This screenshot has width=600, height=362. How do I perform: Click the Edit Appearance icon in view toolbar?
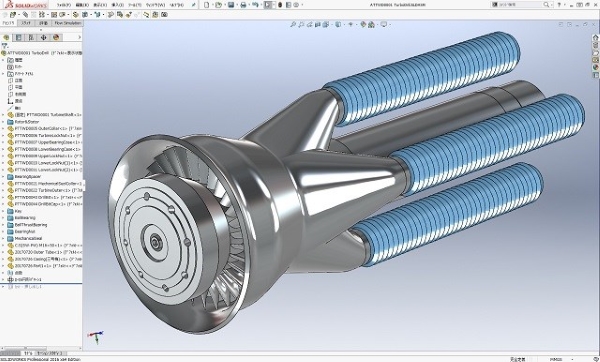363,24
